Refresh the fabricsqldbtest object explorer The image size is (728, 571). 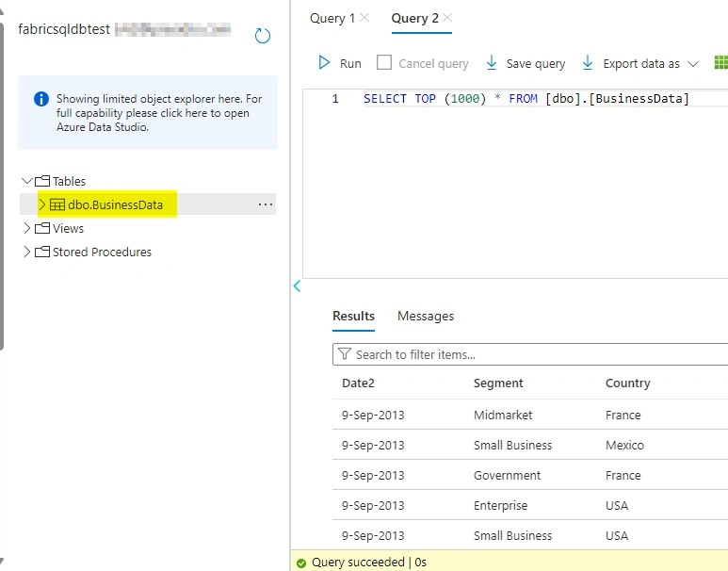click(263, 36)
